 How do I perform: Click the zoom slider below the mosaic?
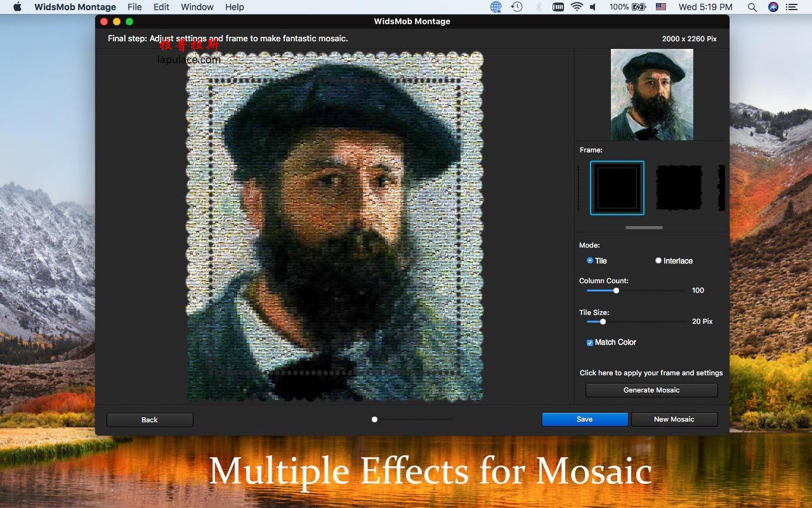pos(413,419)
